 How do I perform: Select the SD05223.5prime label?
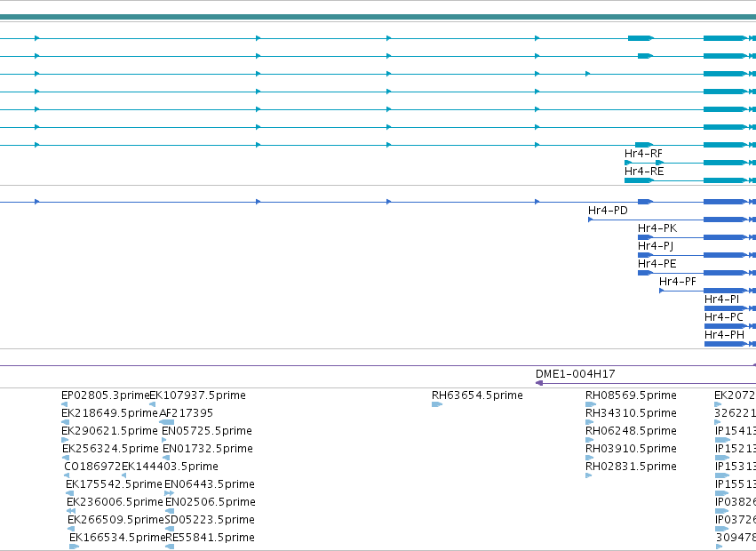210,520
